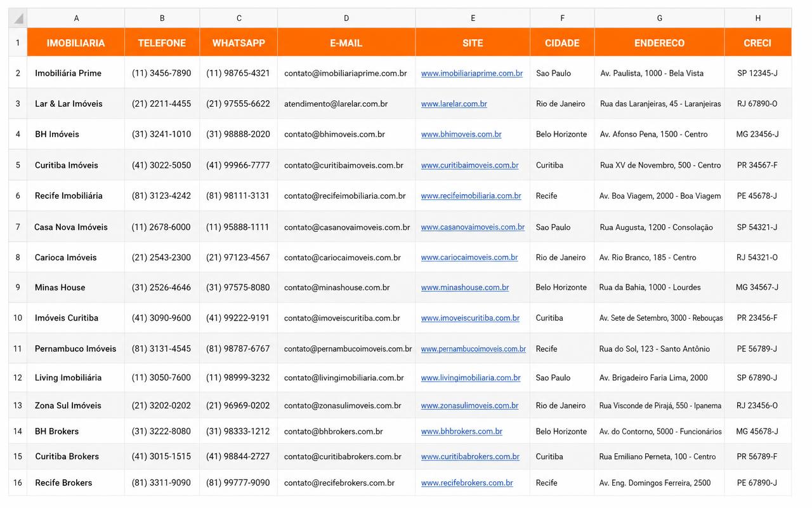Click the CIDADE header cell
This screenshot has width=812, height=508.
coord(562,43)
